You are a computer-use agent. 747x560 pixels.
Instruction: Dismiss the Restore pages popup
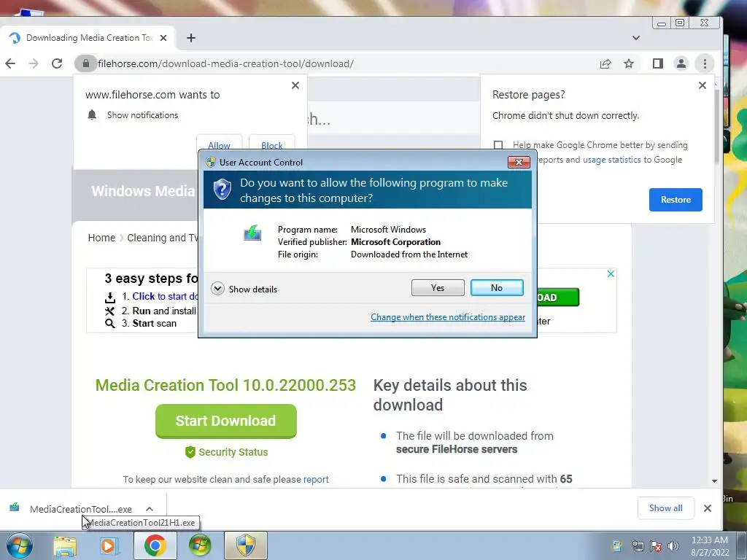[703, 85]
